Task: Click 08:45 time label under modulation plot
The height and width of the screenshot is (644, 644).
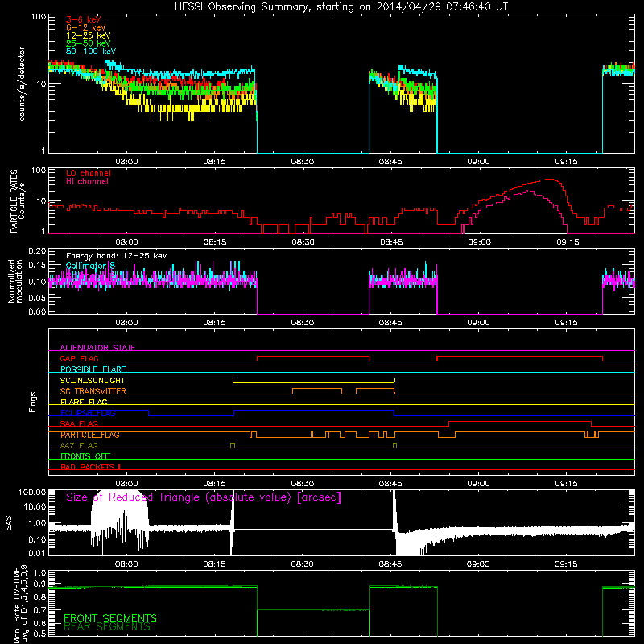Action: click(x=390, y=323)
